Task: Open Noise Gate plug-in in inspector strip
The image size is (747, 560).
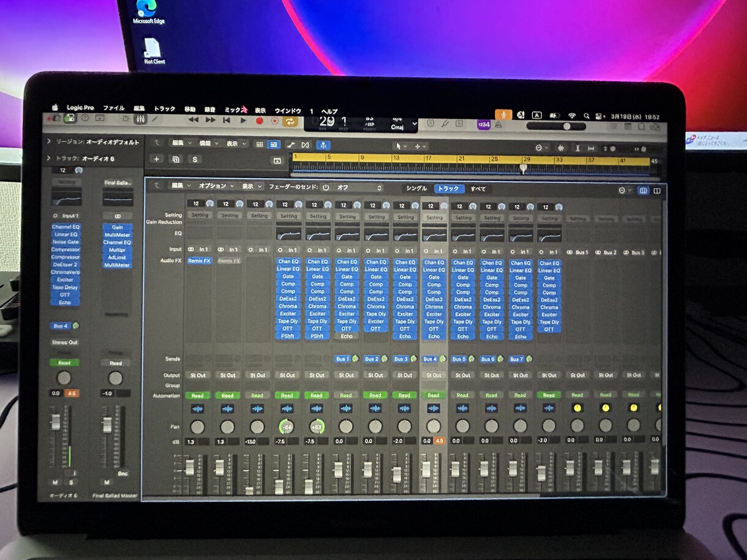Action: (66, 242)
